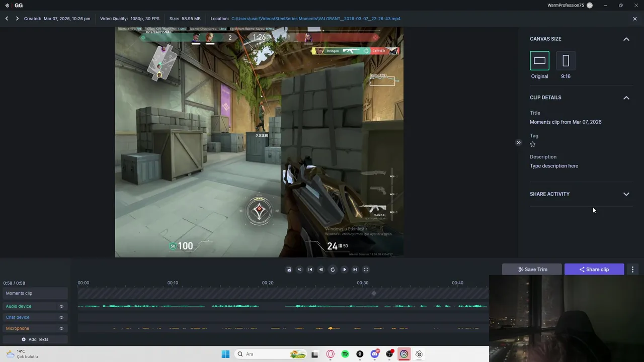Click the video preview frame
Image resolution: width=644 pixels, height=362 pixels.
click(259, 142)
